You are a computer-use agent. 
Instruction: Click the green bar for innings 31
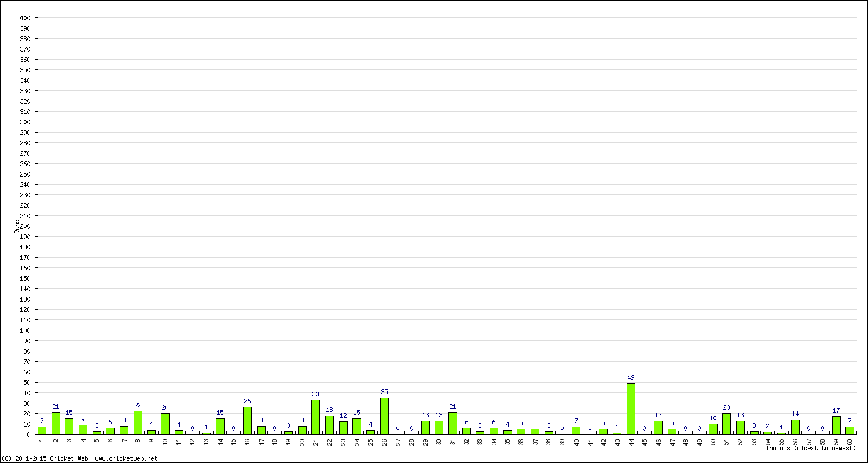[x=453, y=423]
